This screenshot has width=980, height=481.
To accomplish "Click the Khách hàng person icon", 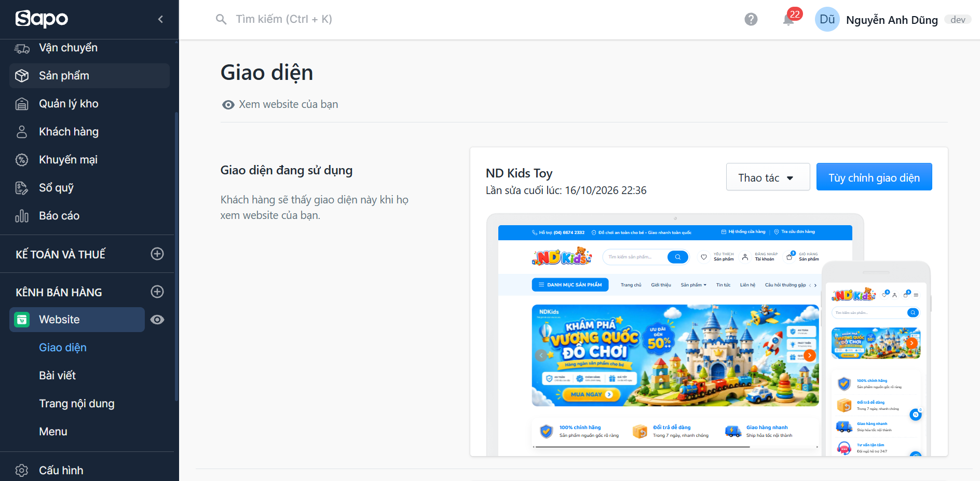I will pos(22,132).
